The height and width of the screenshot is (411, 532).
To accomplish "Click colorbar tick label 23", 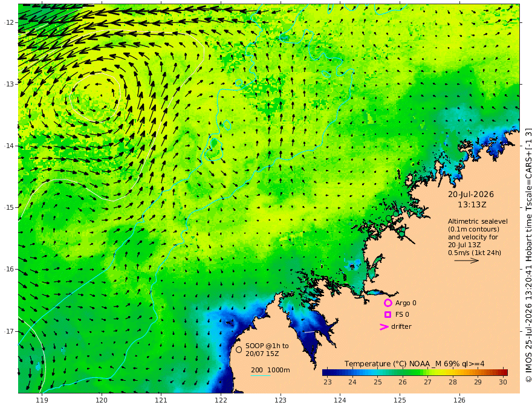I will point(328,382).
